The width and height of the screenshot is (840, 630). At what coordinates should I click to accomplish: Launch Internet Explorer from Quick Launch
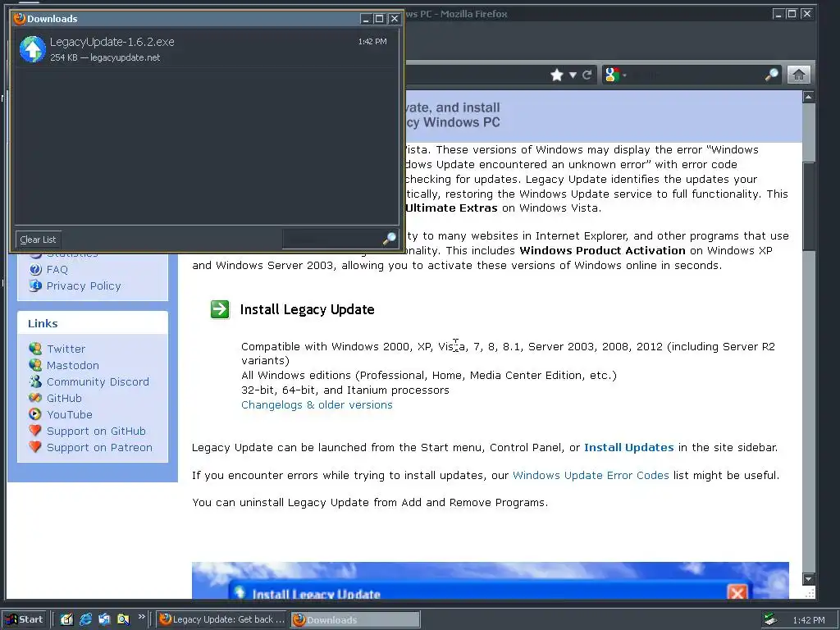coord(85,619)
